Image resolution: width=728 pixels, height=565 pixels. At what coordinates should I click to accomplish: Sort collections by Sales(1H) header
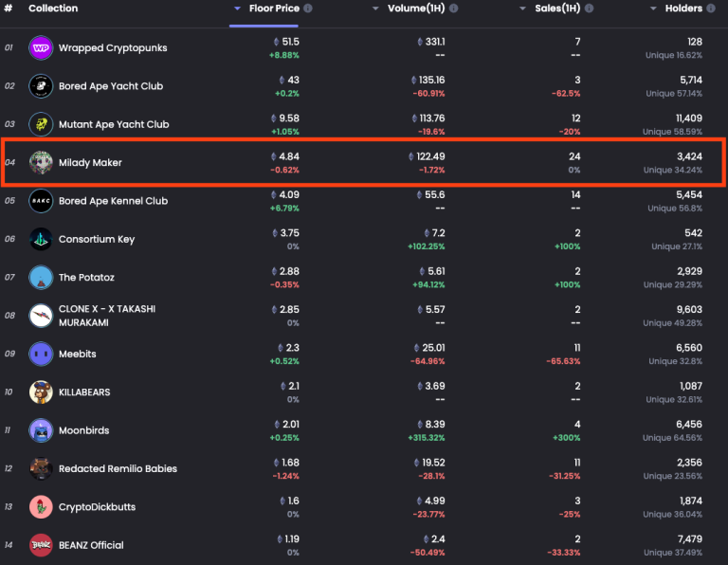(x=557, y=9)
